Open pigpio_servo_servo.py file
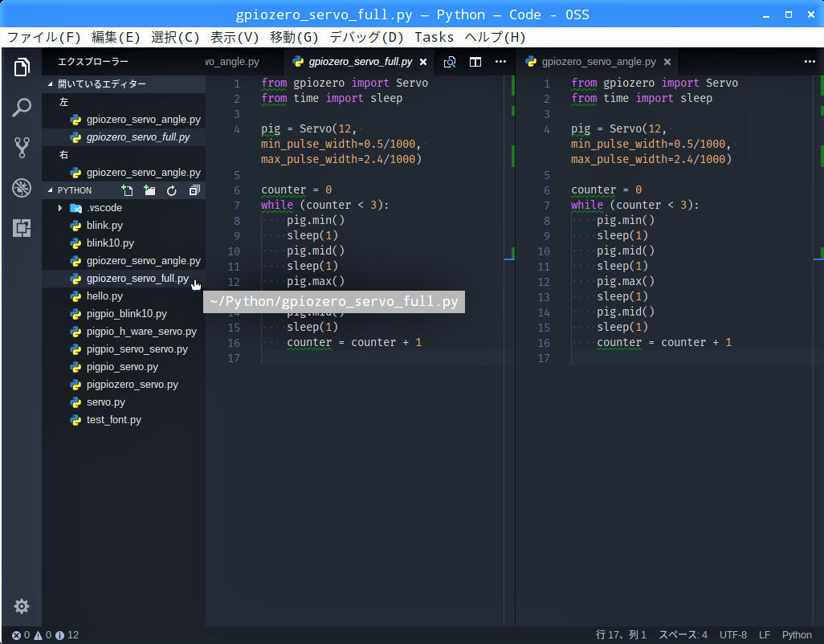824x644 pixels. (124, 349)
